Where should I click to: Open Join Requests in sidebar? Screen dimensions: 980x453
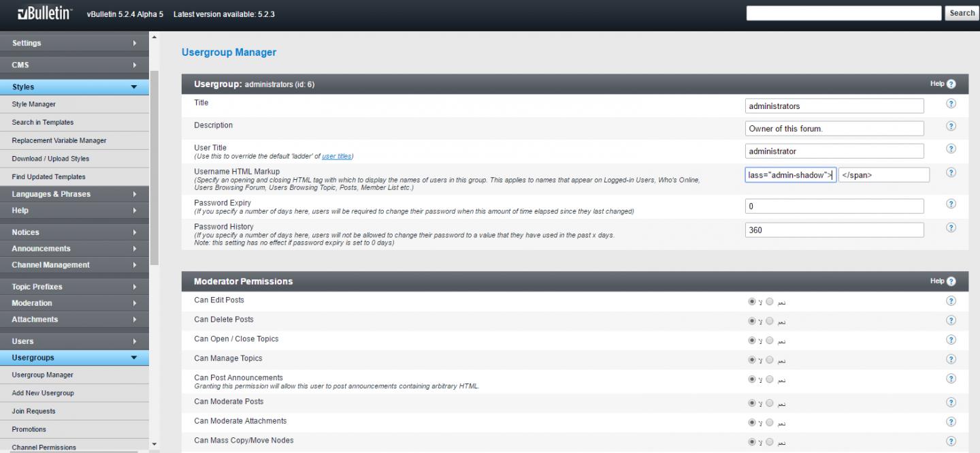pyautogui.click(x=74, y=411)
